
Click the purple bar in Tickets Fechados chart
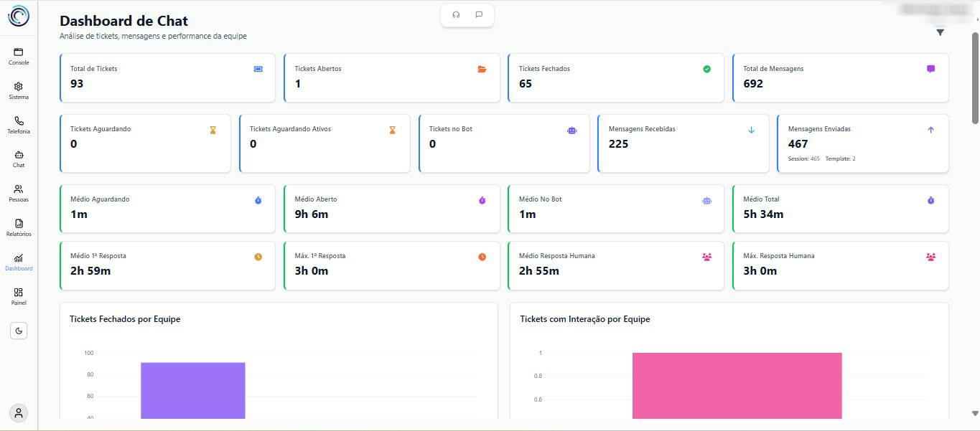pyautogui.click(x=192, y=389)
